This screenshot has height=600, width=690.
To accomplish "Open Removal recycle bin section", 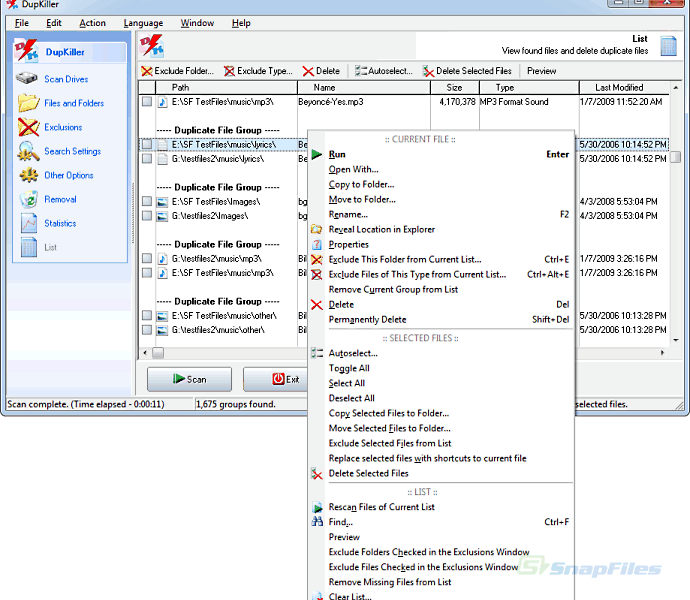I will click(x=48, y=199).
